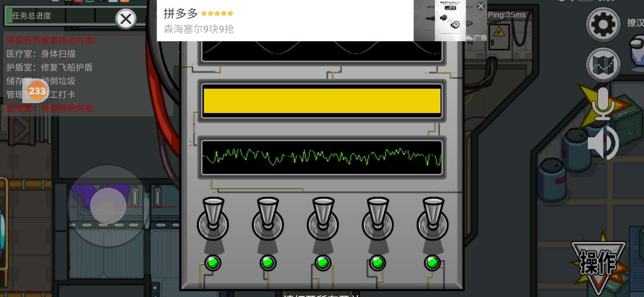Screen dimensions: 644x297
Task: Toggle the speaker sound icon
Action: pyautogui.click(x=603, y=143)
